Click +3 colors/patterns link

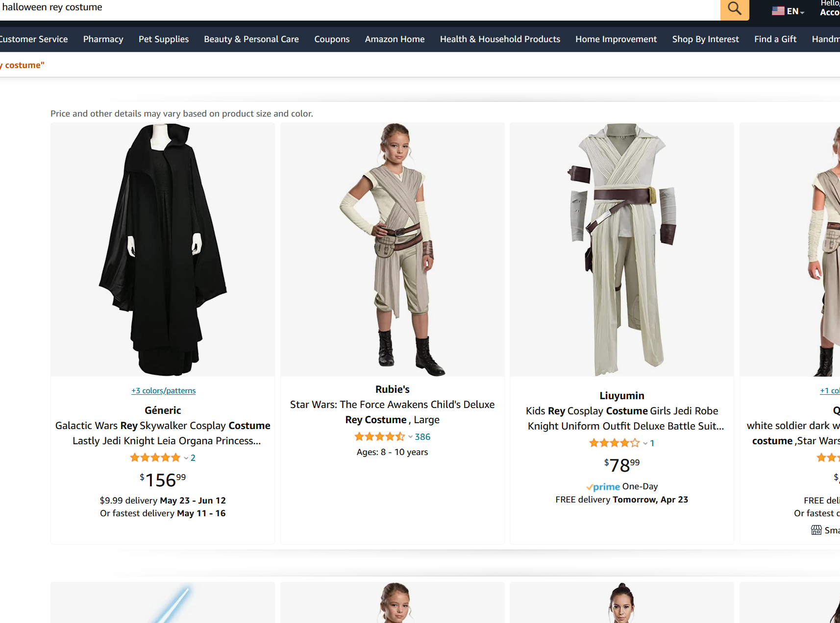[x=163, y=390]
